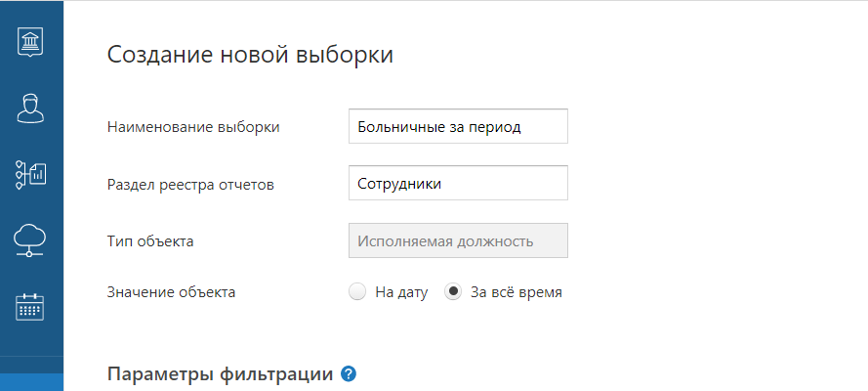
Task: Click the 'Больничные за период' name field
Action: point(458,126)
